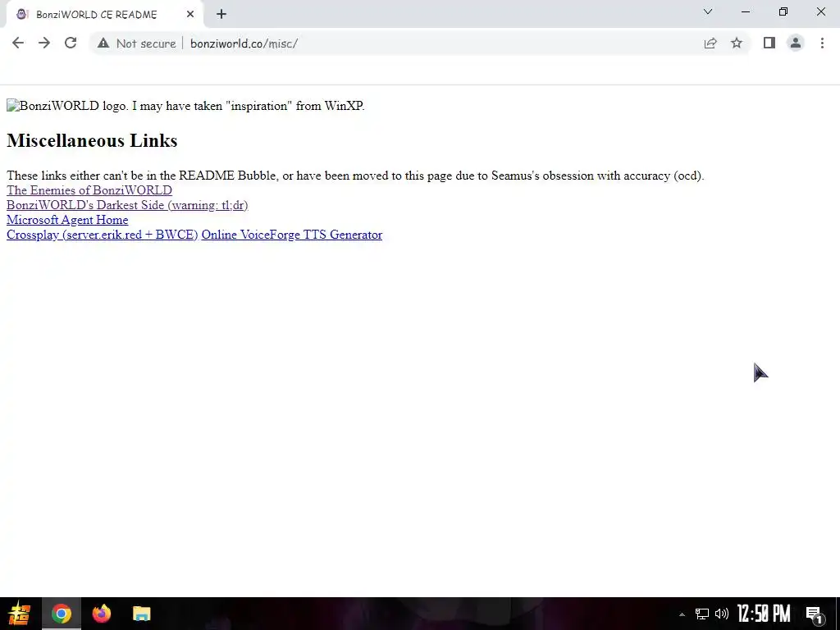Screen dimensions: 840x630
Task: Select the BonziWORLD CE README tab
Action: tap(104, 15)
